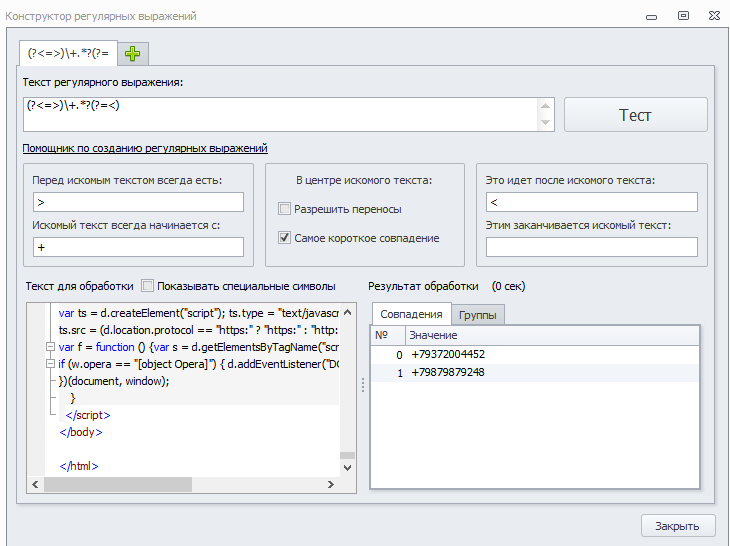Viewport: 730px width, 546px height.
Task: Run the regex with the Тест button
Action: click(x=635, y=115)
